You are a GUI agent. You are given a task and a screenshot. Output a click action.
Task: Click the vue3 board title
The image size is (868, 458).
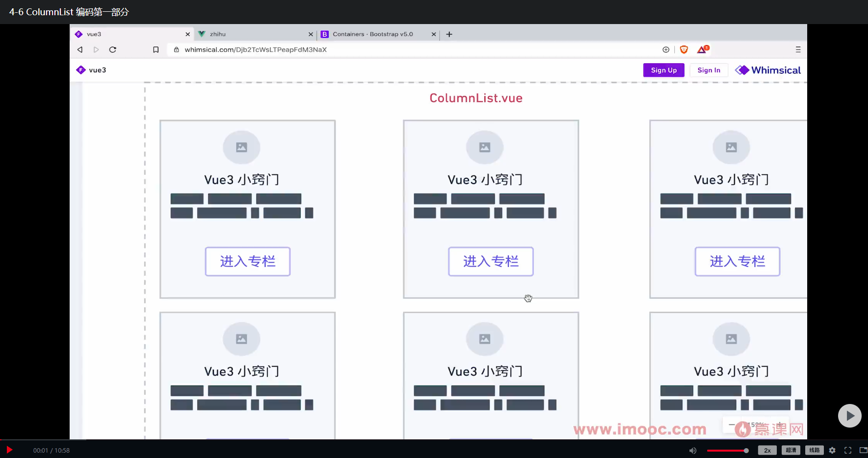pyautogui.click(x=98, y=70)
